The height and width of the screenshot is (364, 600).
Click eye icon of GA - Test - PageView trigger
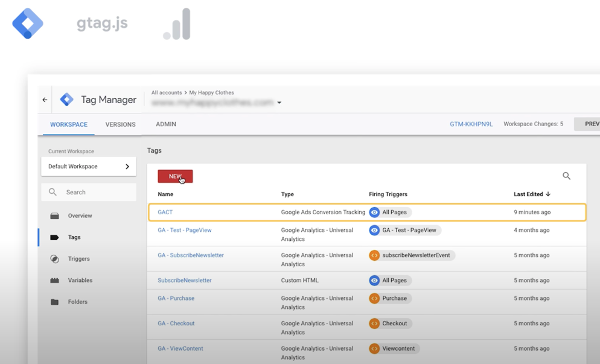point(374,230)
